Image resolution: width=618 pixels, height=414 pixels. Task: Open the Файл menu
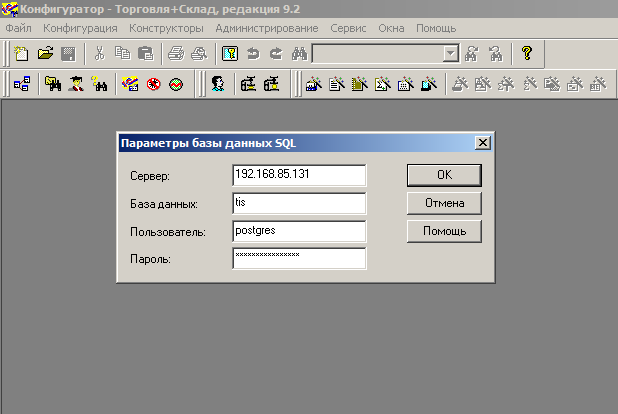pyautogui.click(x=19, y=28)
